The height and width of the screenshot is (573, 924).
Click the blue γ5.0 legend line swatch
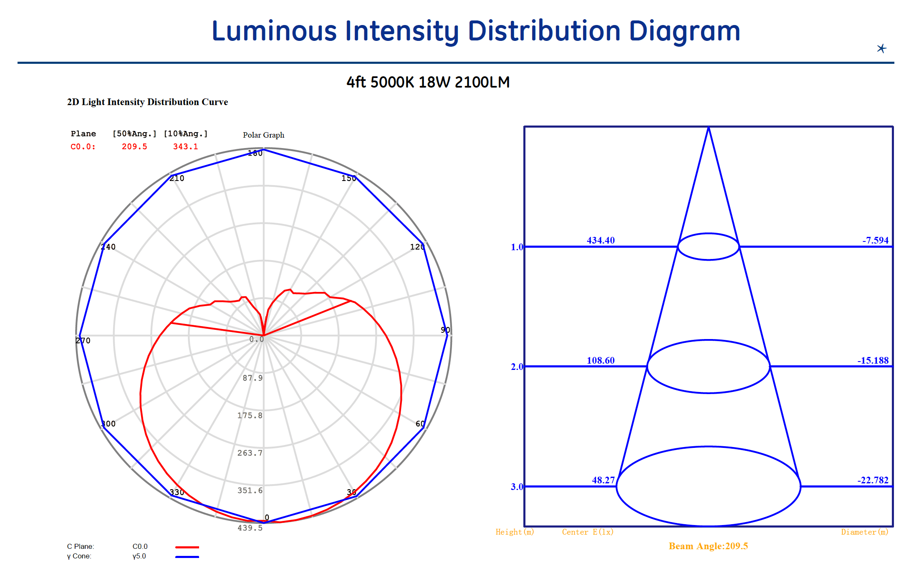coord(187,557)
